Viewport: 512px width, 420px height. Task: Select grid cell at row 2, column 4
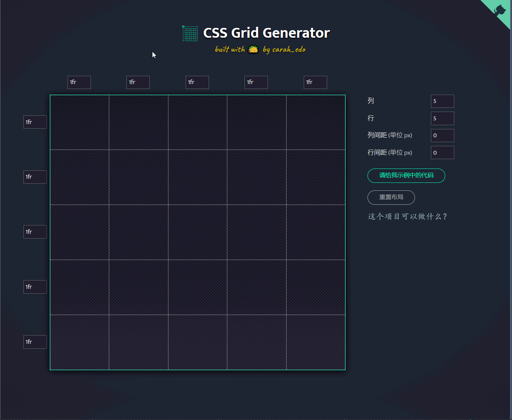click(x=257, y=177)
